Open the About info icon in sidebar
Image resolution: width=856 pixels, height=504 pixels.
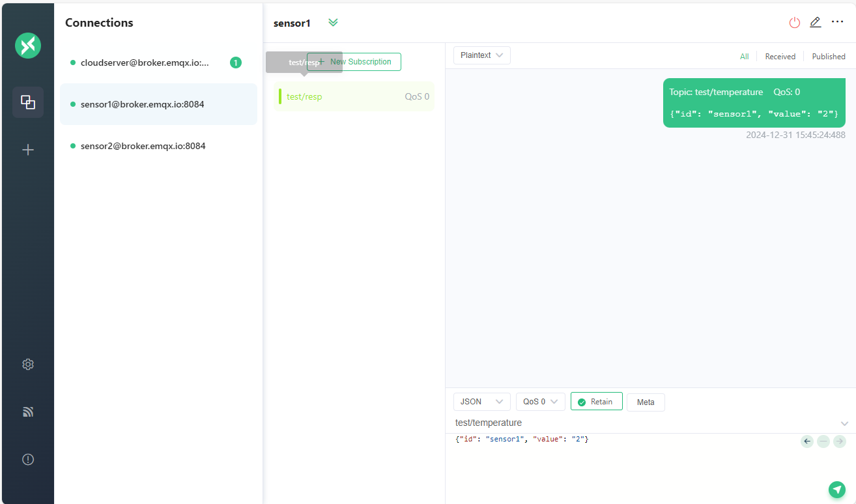28,459
